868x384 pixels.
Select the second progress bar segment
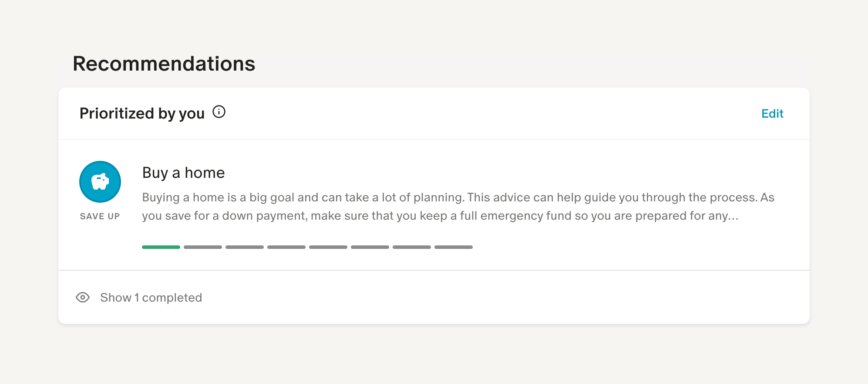pyautogui.click(x=203, y=247)
